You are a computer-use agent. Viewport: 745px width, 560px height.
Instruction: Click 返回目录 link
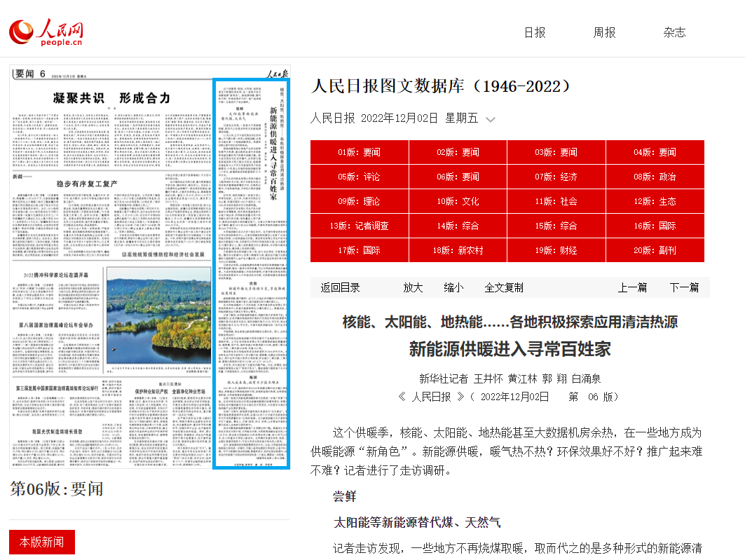[340, 287]
